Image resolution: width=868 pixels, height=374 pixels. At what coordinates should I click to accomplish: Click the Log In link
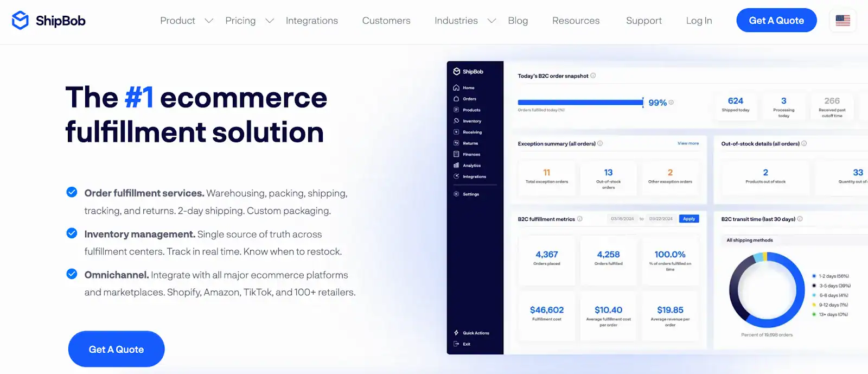click(699, 21)
